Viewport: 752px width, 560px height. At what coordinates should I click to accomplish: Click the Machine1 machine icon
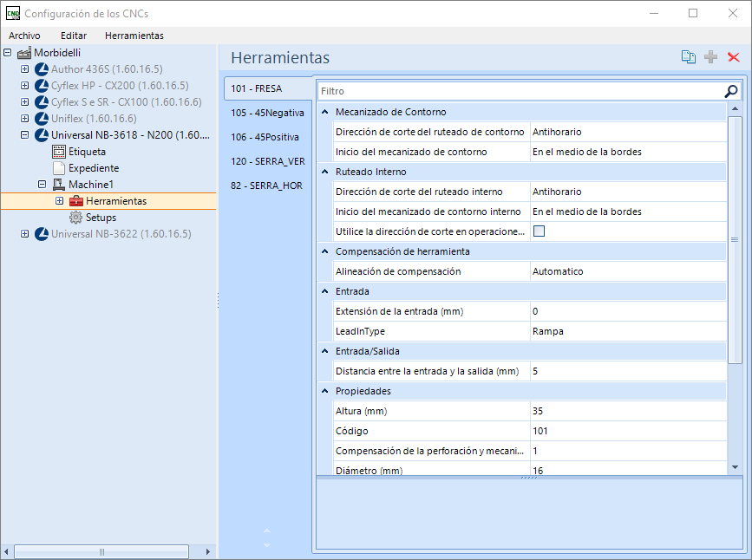pos(59,185)
